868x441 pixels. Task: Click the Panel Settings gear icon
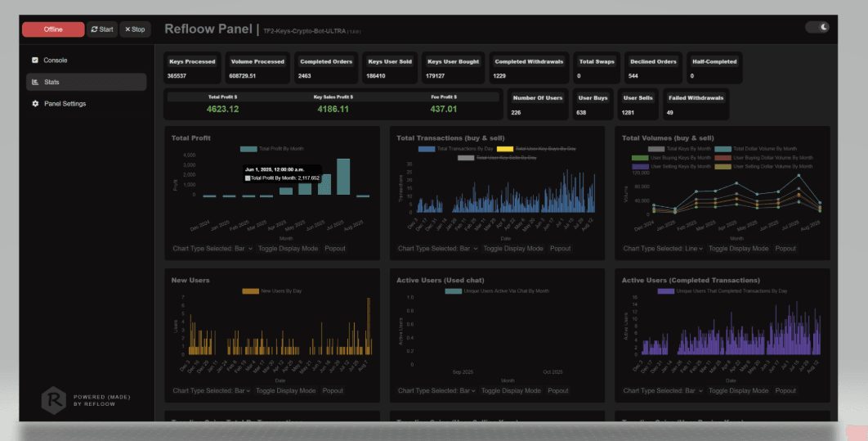coord(35,104)
